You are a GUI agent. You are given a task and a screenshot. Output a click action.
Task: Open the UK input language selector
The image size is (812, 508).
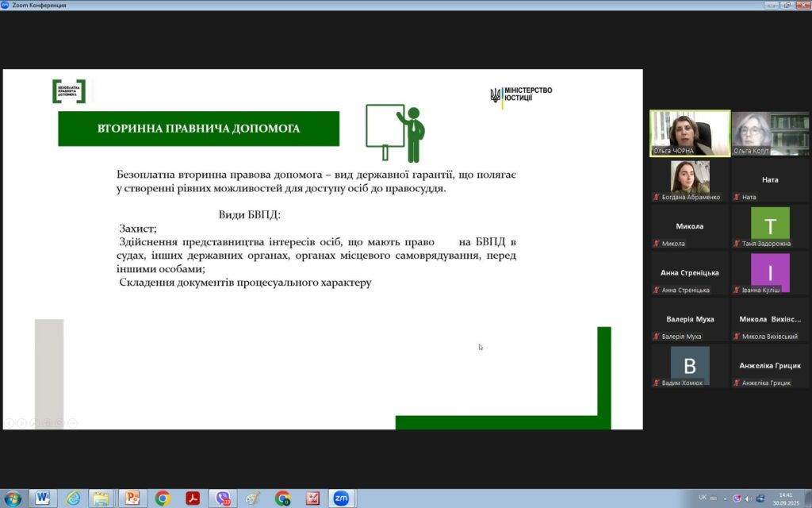[703, 498]
